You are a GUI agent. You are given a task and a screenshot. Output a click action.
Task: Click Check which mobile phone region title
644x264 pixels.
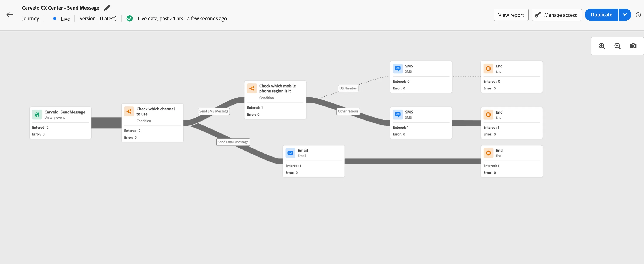(x=277, y=88)
